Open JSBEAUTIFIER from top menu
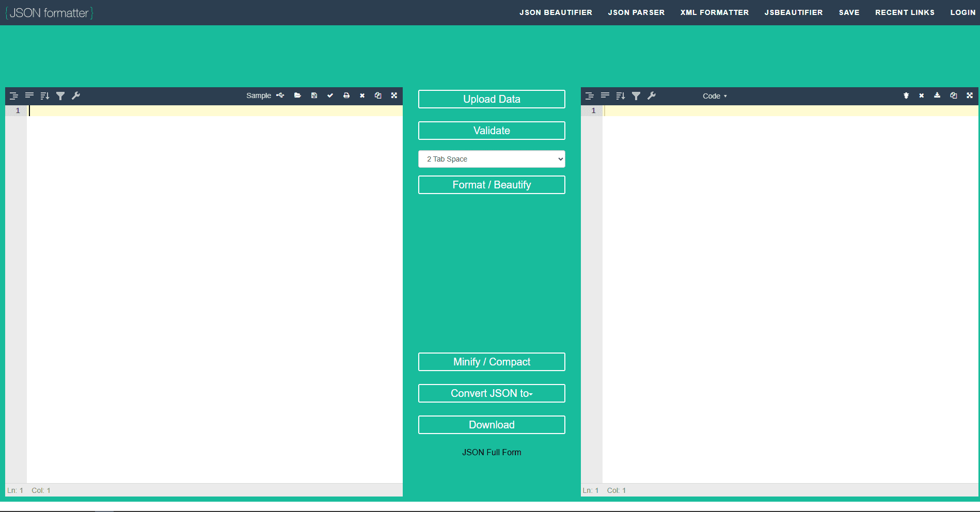Viewport: 980px width, 512px height. (x=794, y=12)
